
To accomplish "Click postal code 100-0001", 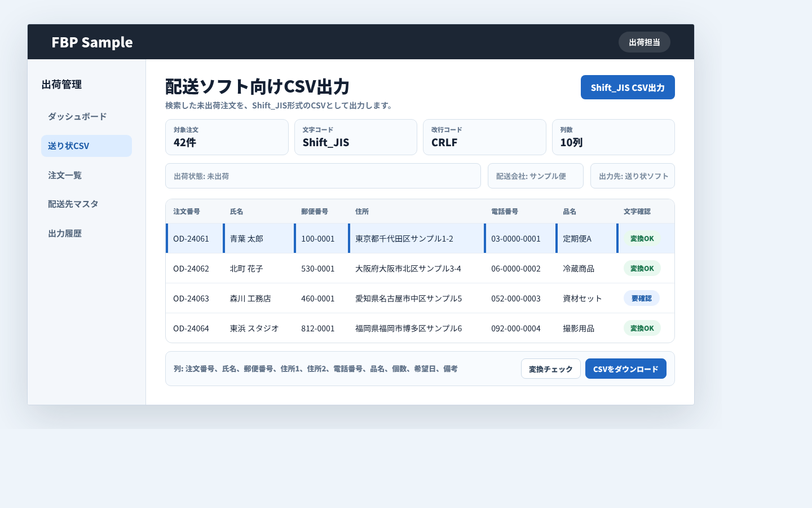I will click(x=318, y=239).
